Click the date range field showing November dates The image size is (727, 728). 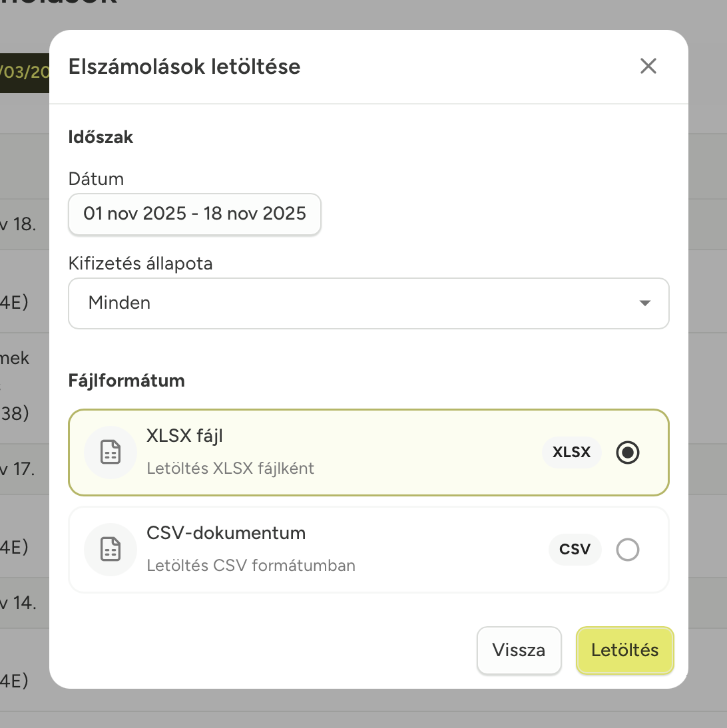pos(194,214)
